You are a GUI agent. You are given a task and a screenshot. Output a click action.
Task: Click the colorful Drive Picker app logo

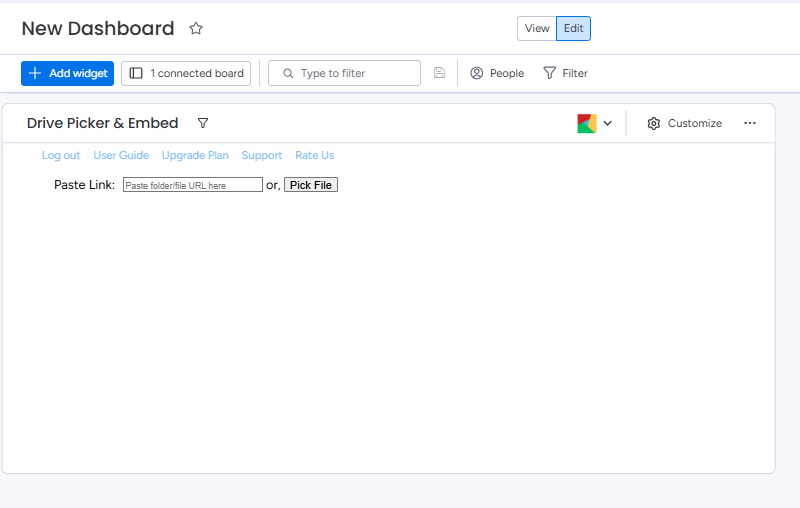587,123
